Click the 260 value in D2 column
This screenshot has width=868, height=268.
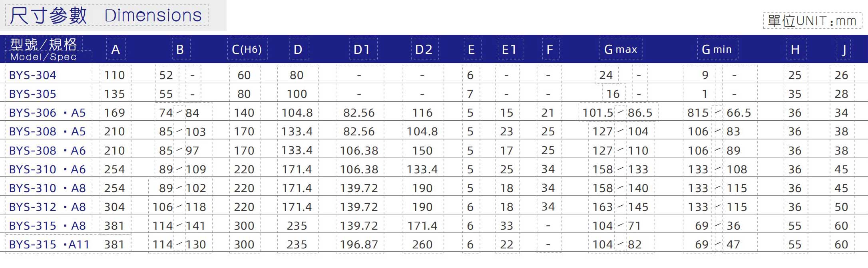point(422,244)
